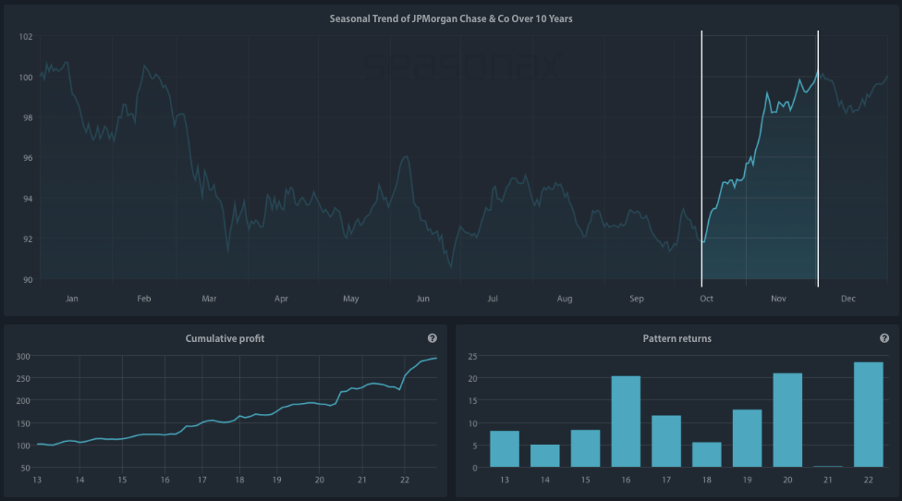Screen dimensions: 902x502
Task: Click the 'Aug' month axis label
Action: click(x=564, y=298)
